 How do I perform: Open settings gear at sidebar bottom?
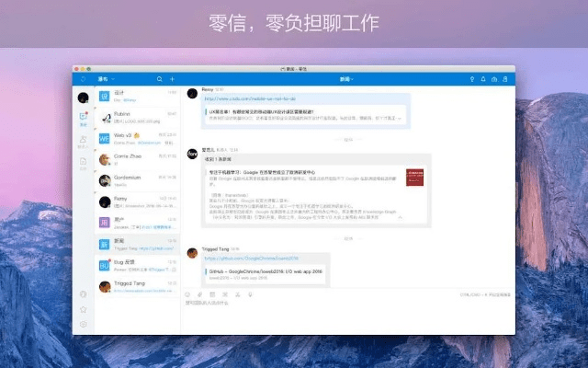click(83, 324)
